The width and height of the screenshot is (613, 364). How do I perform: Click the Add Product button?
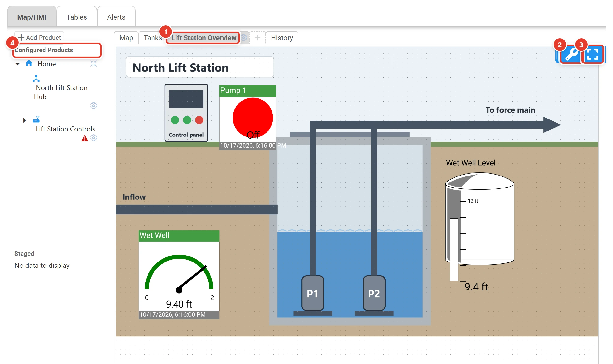[39, 37]
